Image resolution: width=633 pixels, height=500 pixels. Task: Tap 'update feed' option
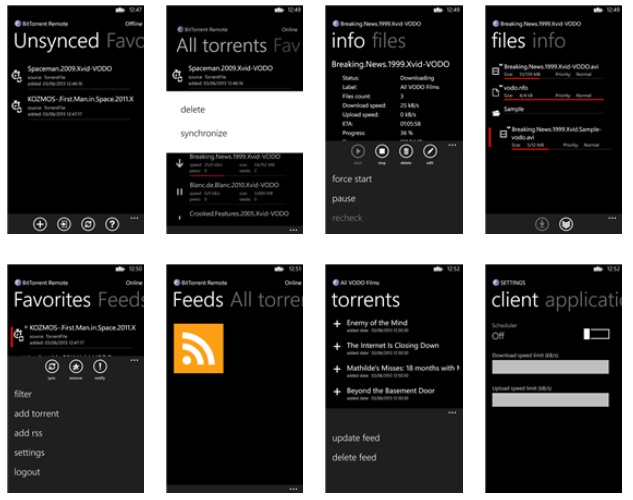pos(356,438)
